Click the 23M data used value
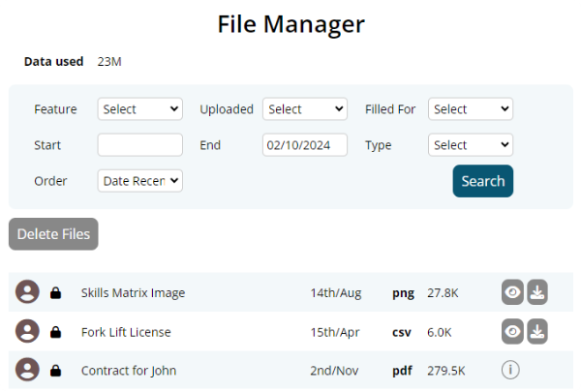The width and height of the screenshot is (581, 392). coord(109,62)
